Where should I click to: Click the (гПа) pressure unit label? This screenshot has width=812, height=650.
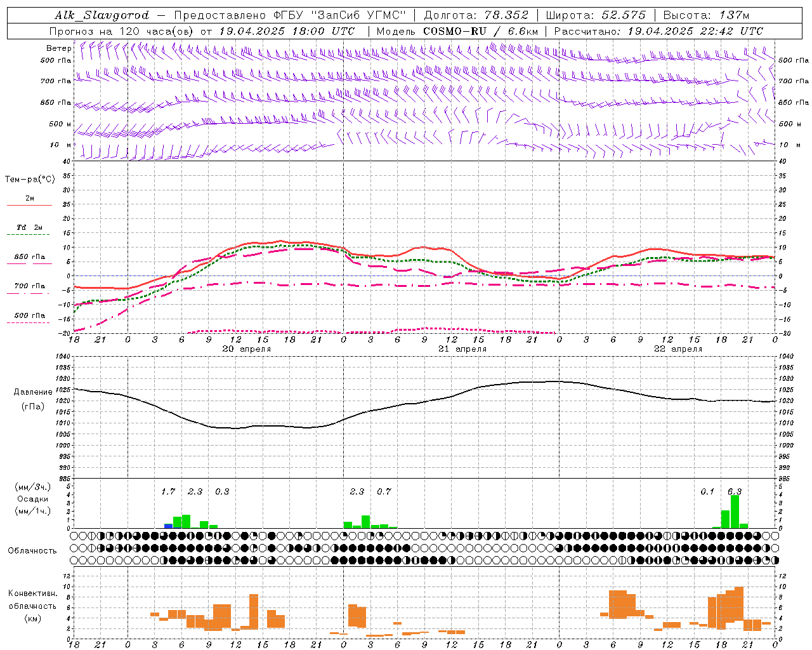tap(33, 407)
